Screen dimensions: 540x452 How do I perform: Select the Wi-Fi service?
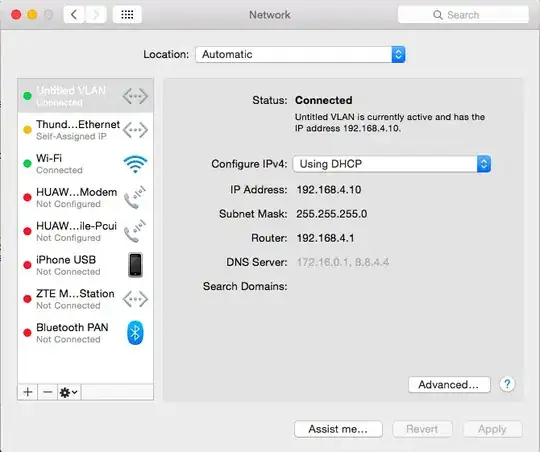[x=85, y=164]
